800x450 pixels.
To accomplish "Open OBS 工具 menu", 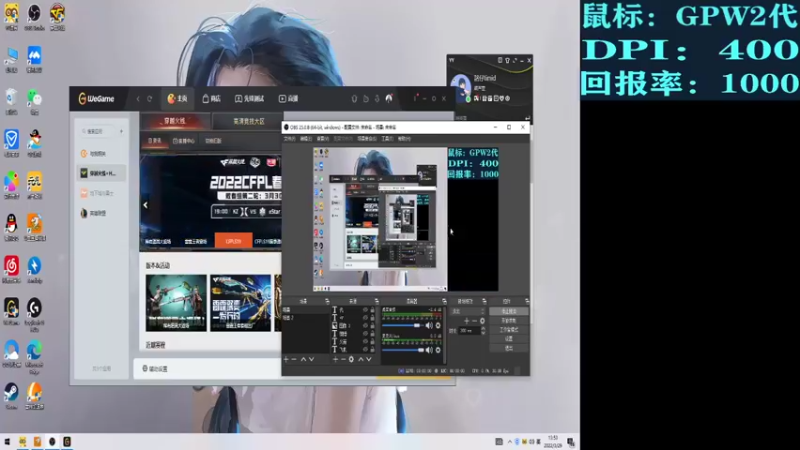I will (x=387, y=139).
